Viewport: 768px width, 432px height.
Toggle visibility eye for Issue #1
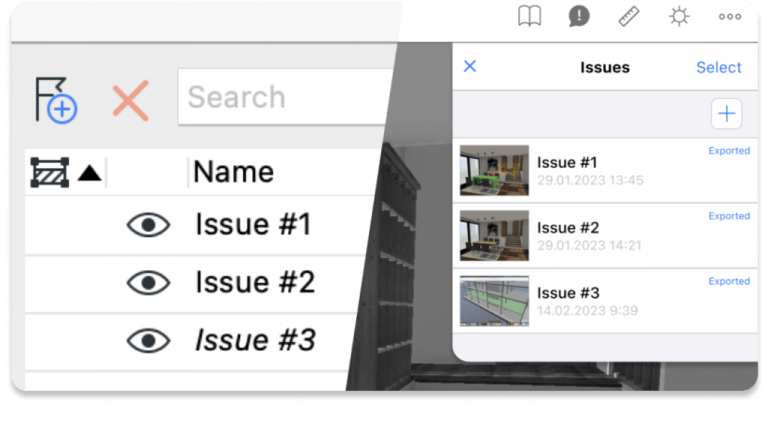[x=148, y=225]
